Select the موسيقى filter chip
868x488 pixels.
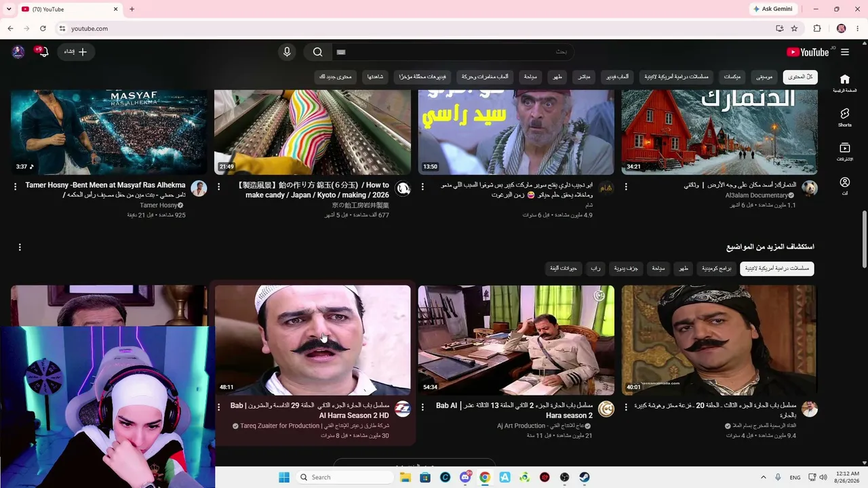pos(764,77)
